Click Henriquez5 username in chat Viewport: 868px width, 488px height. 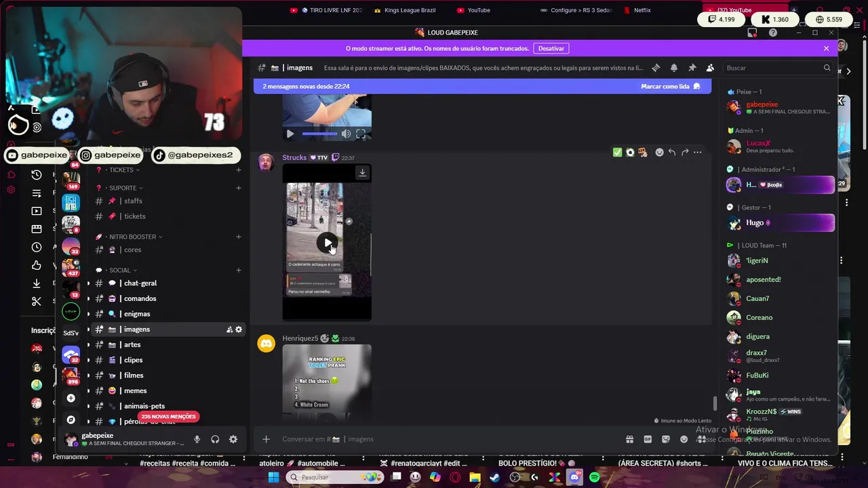tap(300, 338)
